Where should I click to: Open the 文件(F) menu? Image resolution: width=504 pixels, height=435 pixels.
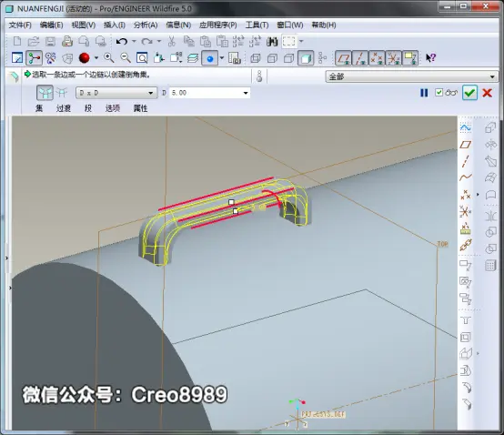[x=20, y=25]
